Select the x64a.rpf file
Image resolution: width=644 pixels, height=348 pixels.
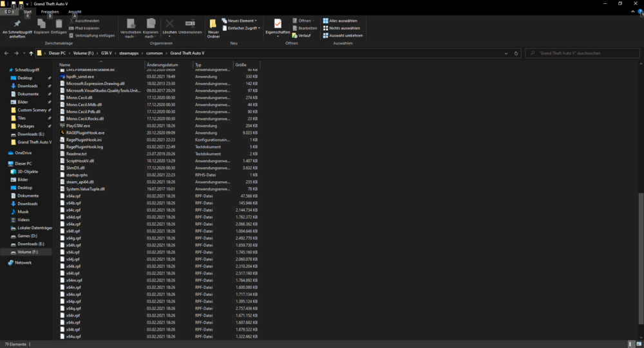[x=73, y=196]
